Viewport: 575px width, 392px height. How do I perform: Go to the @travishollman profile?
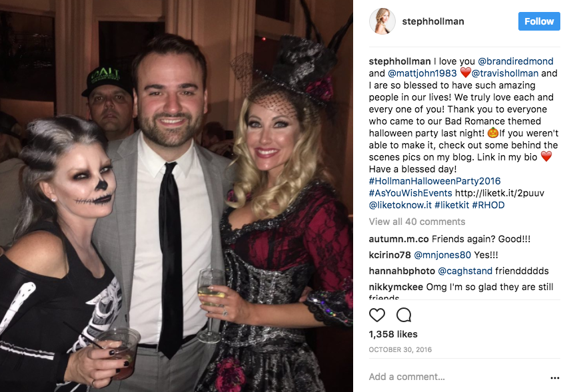click(x=505, y=73)
